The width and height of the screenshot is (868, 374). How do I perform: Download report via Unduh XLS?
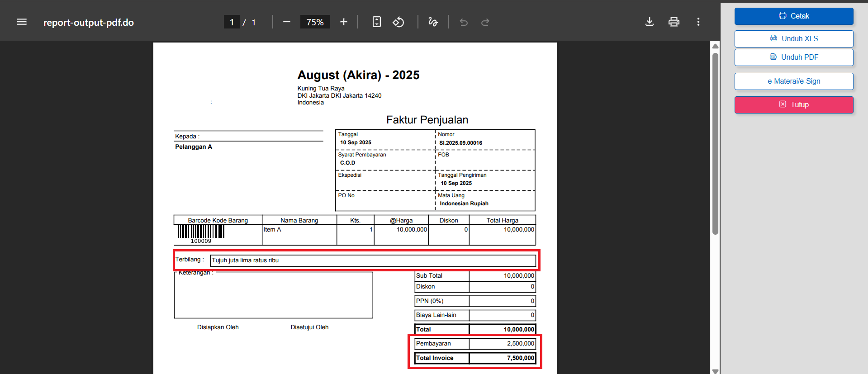(794, 39)
